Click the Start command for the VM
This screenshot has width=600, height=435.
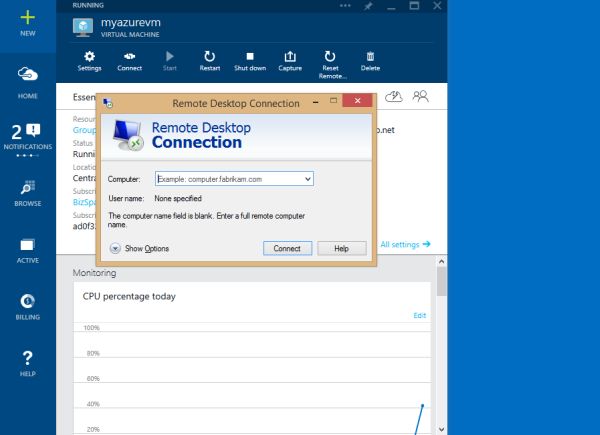point(170,61)
